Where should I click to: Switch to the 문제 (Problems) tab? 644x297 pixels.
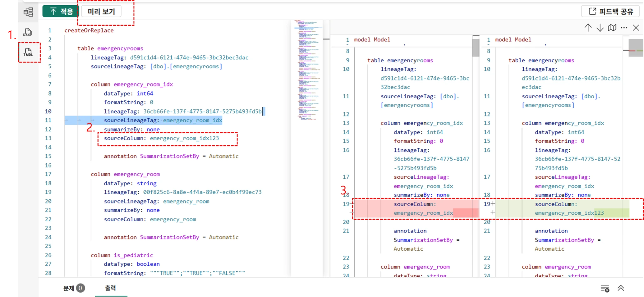pyautogui.click(x=73, y=288)
